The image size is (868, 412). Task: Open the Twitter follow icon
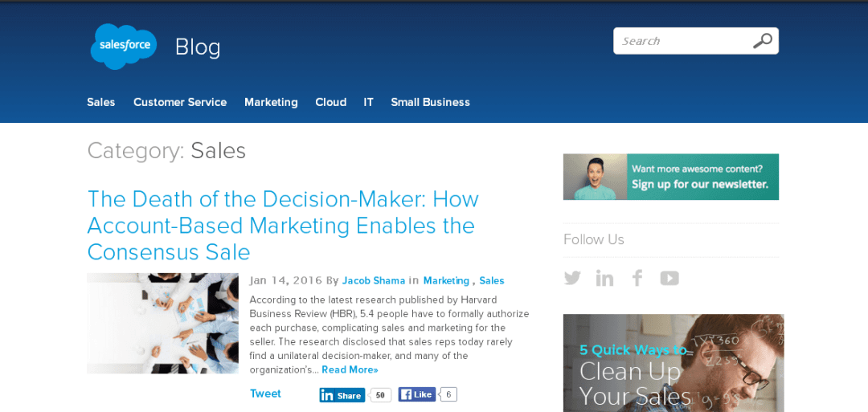pos(572,278)
